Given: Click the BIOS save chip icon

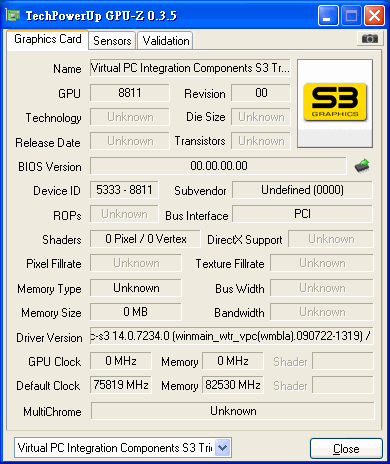Looking at the screenshot, I should (362, 166).
